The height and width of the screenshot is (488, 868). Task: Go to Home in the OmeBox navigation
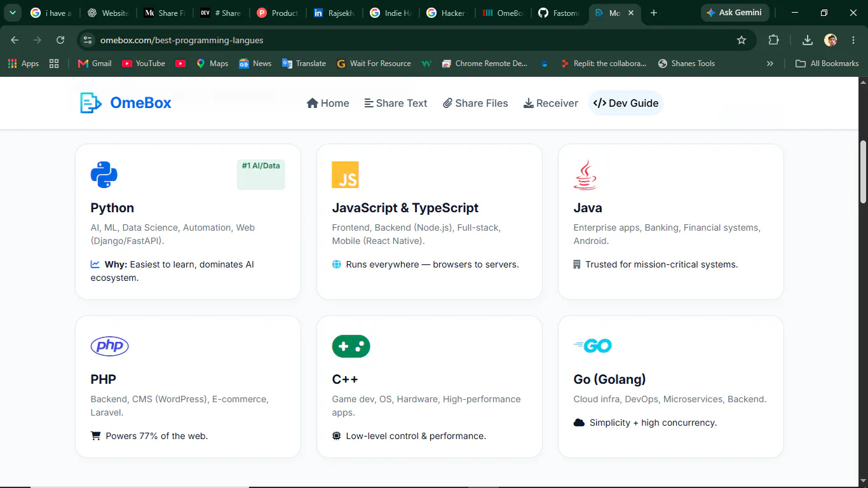328,103
